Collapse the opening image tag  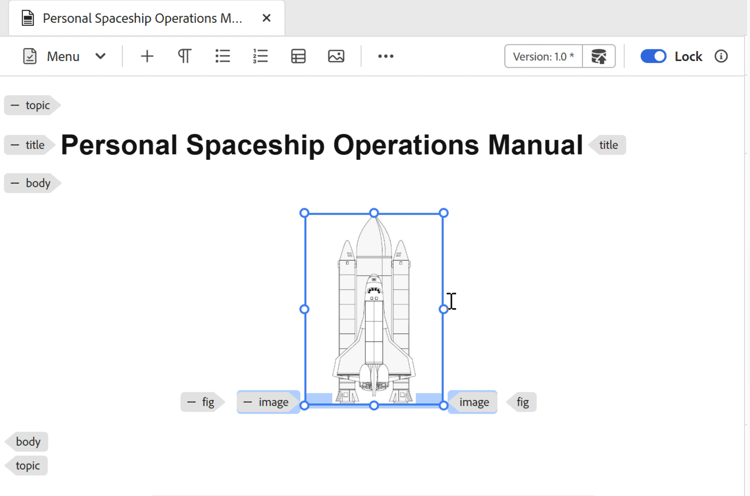(247, 402)
